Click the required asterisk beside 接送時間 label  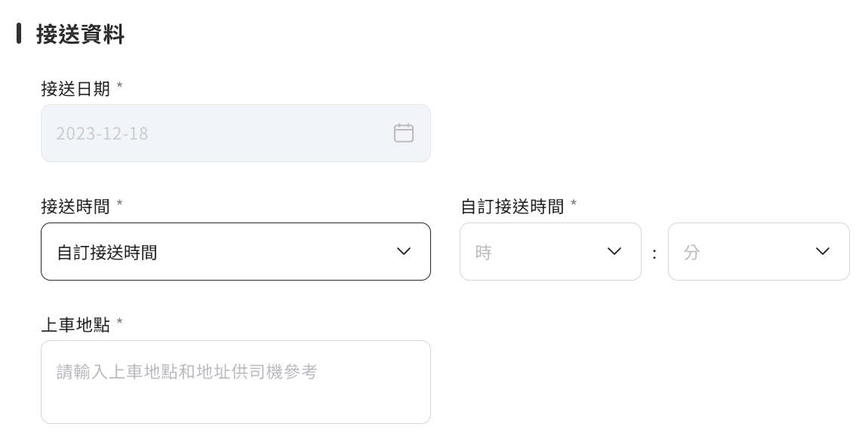[119, 204]
